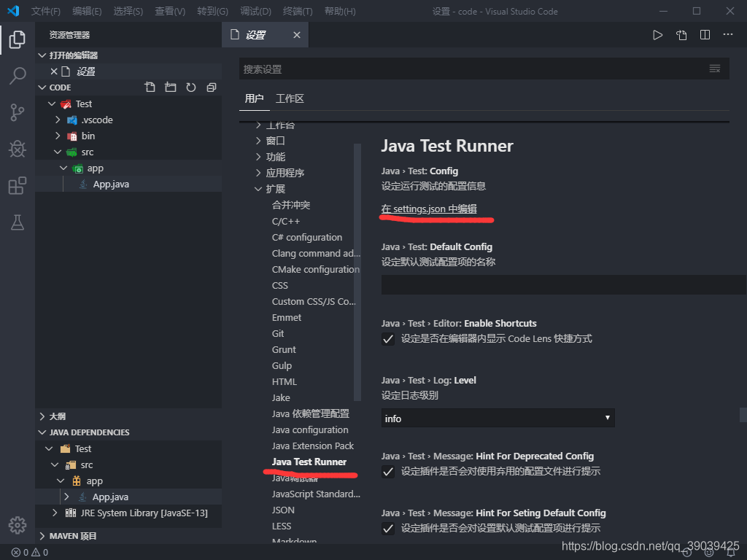This screenshot has width=747, height=560.
Task: Expand the bin folder
Action: pos(58,136)
